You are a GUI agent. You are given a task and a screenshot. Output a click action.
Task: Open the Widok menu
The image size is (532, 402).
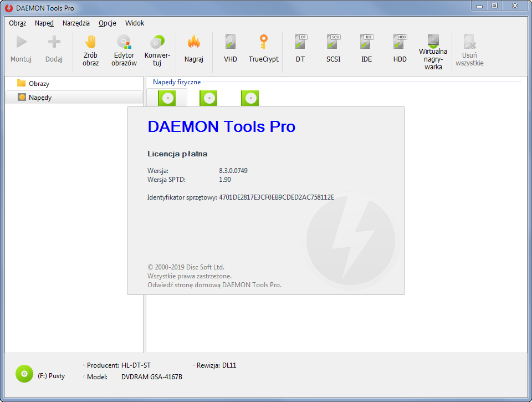pos(135,23)
